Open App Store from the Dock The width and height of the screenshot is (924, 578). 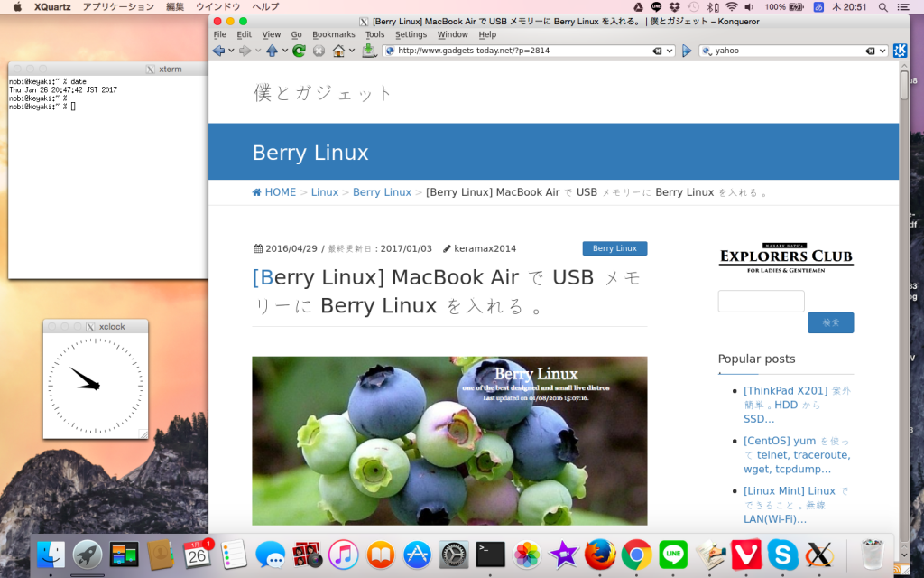(x=417, y=555)
